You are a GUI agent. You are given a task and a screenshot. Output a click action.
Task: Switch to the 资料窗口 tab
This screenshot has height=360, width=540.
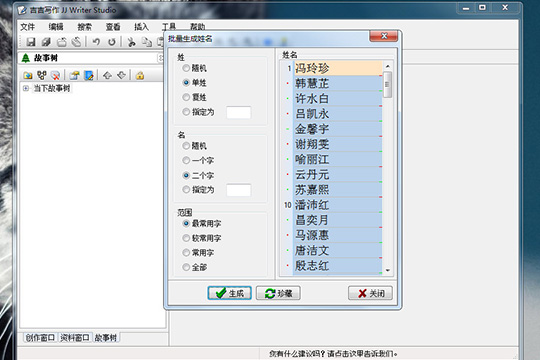pos(75,338)
